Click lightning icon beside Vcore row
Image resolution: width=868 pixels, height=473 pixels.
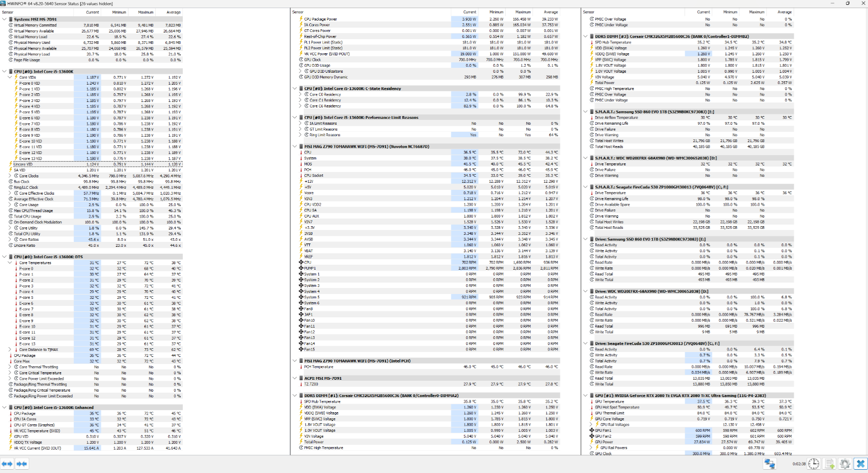(301, 193)
